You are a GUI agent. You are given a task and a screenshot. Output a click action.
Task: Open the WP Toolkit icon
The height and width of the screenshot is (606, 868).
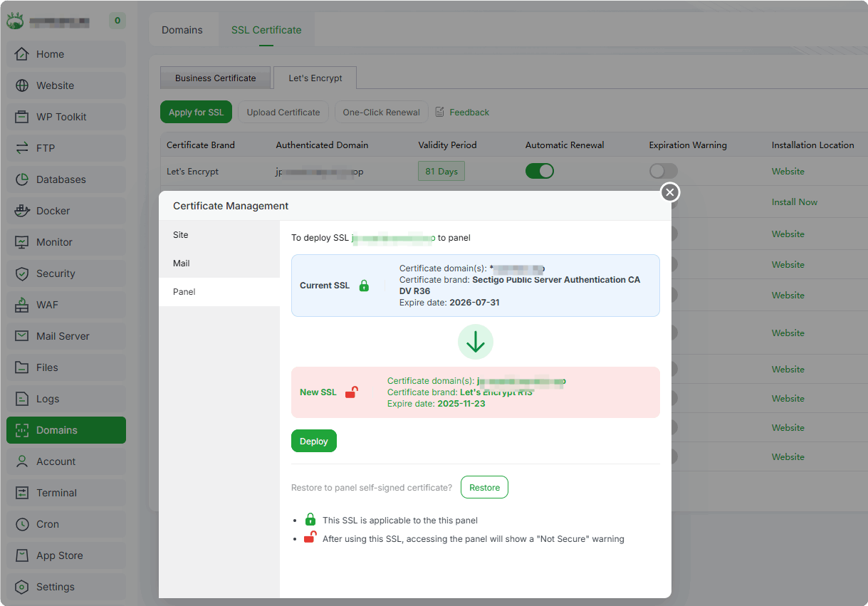pos(22,117)
